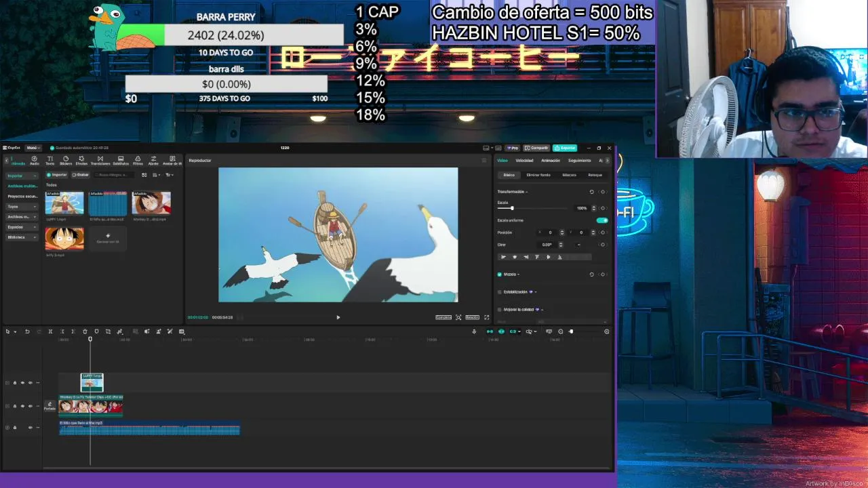The height and width of the screenshot is (488, 868).
Task: Click the player hamburger menu icon
Action: (484, 161)
